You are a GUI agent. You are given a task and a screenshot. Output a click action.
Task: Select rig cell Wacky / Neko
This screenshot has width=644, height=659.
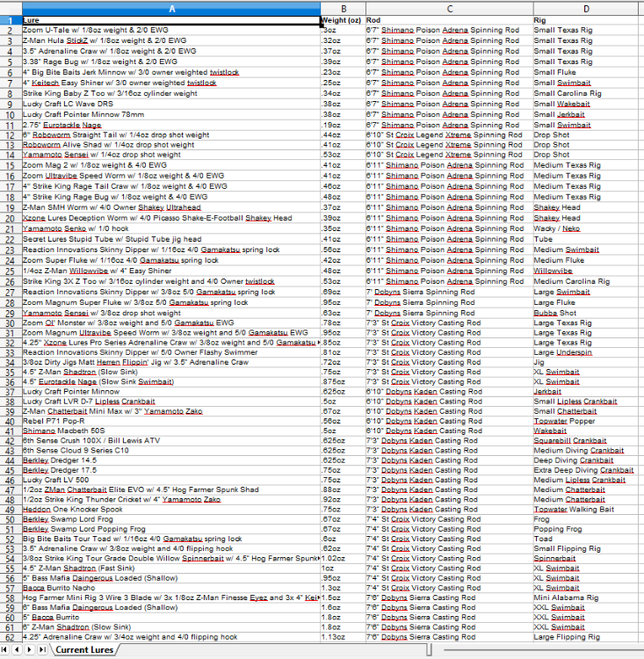point(586,228)
